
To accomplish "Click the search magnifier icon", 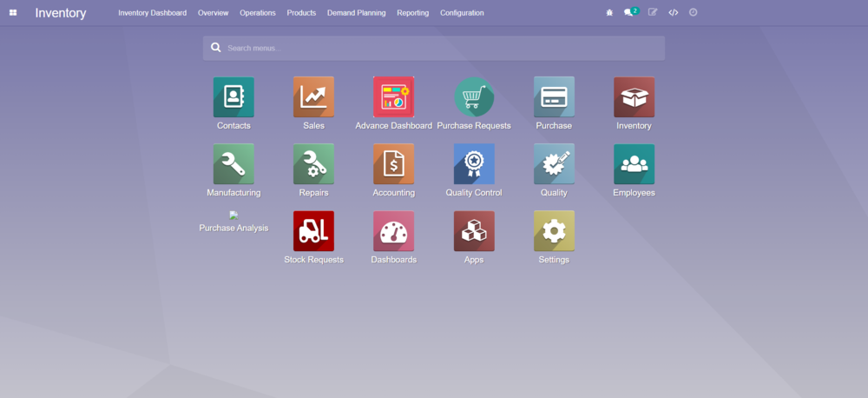I will (216, 48).
